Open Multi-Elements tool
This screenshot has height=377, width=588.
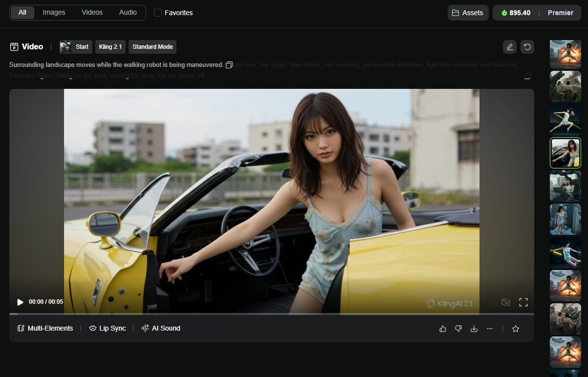click(45, 329)
